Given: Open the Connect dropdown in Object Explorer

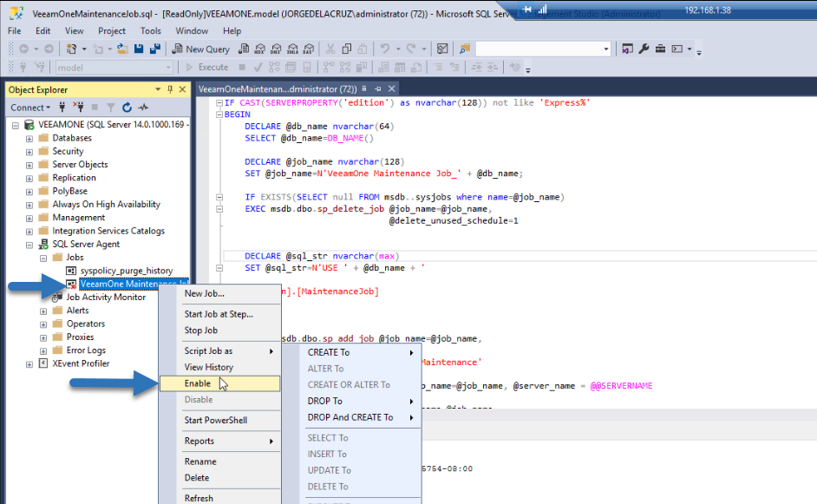Looking at the screenshot, I should (30, 108).
